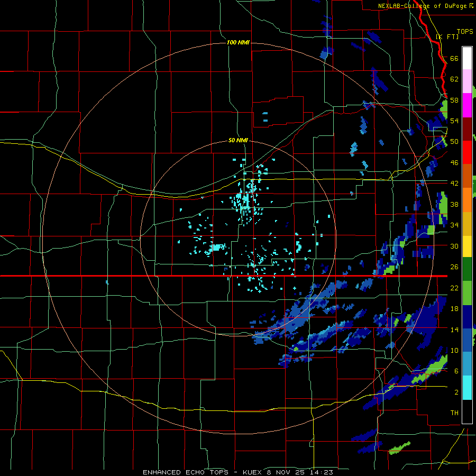Select the magenta legend swatch
This screenshot has width=476, height=476.
[x=467, y=105]
